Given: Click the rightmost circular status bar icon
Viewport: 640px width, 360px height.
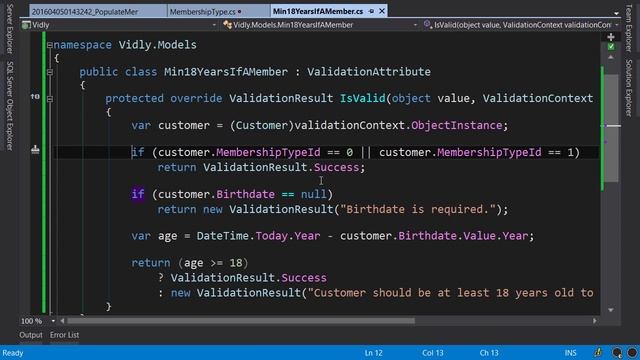Looking at the screenshot, I should tap(632, 352).
